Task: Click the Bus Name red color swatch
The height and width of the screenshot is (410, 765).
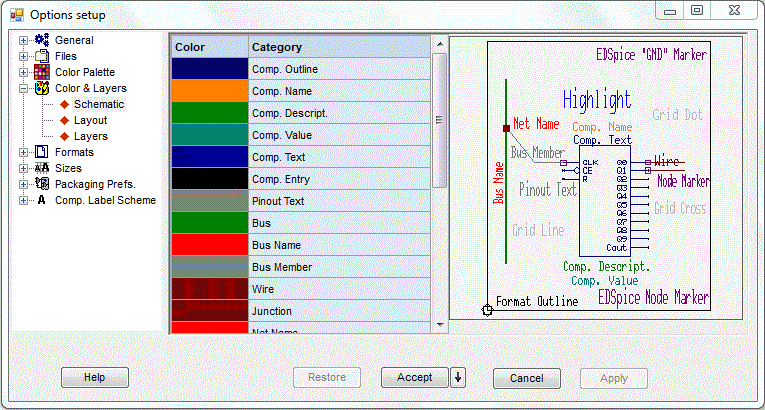Action: point(210,245)
